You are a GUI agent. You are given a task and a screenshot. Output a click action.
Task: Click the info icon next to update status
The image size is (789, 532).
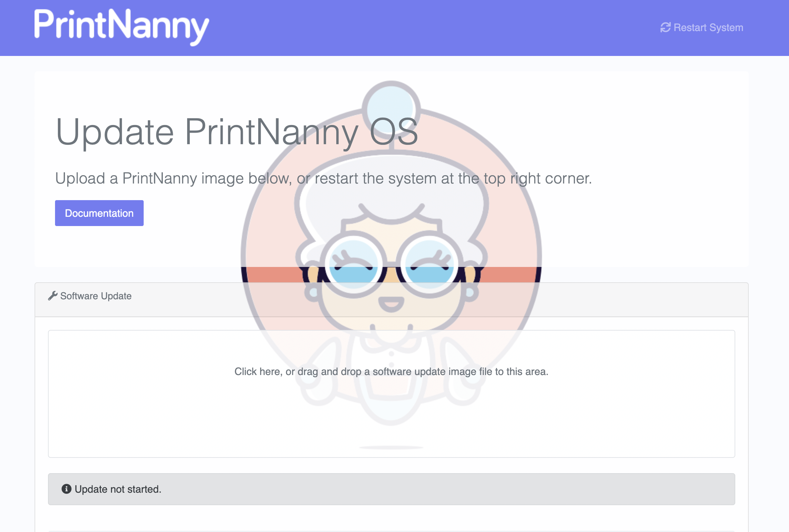pyautogui.click(x=65, y=489)
